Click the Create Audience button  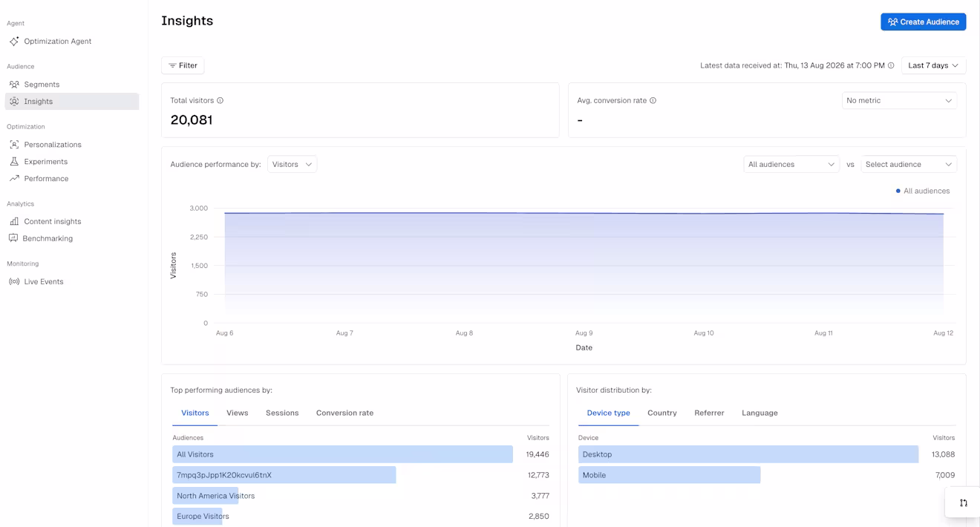pos(923,22)
